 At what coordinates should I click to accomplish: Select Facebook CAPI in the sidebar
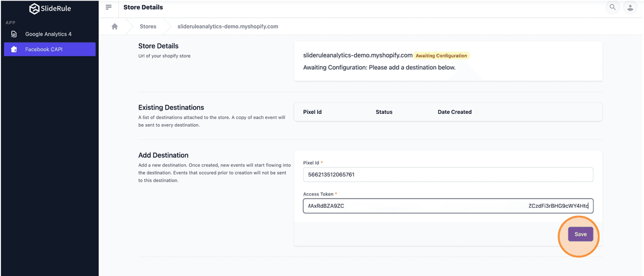49,49
